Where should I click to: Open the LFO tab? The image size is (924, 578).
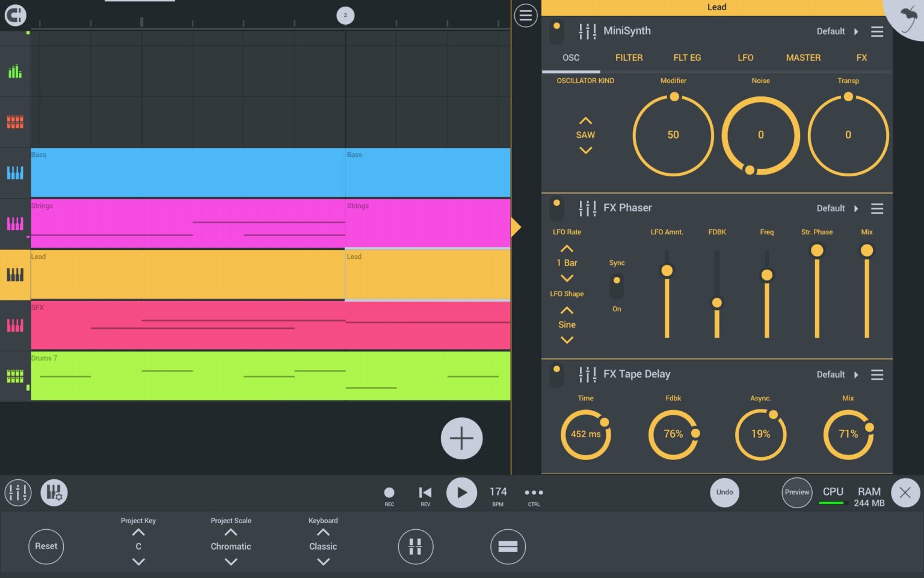pyautogui.click(x=745, y=58)
